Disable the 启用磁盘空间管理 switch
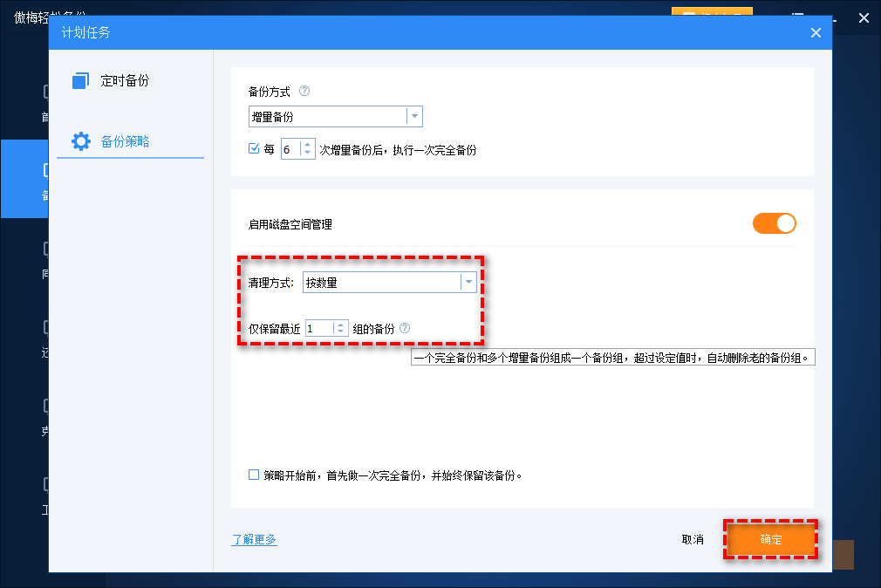881x588 pixels. [x=774, y=223]
